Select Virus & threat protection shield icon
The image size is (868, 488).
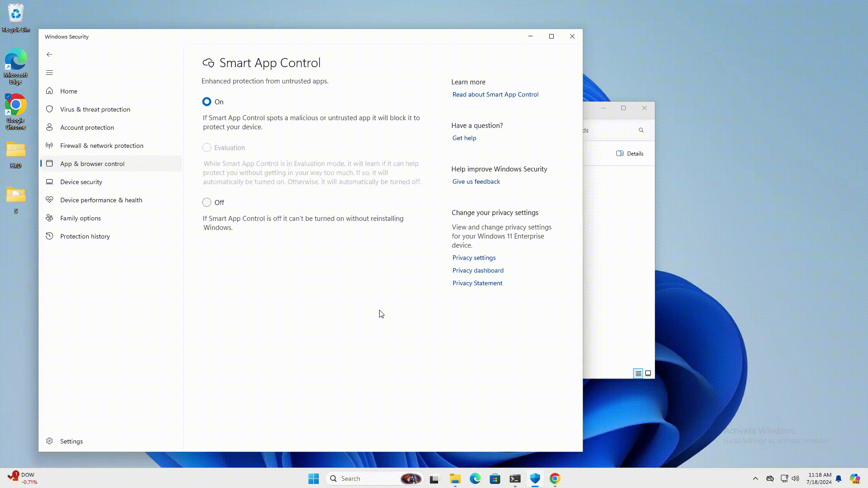[49, 109]
